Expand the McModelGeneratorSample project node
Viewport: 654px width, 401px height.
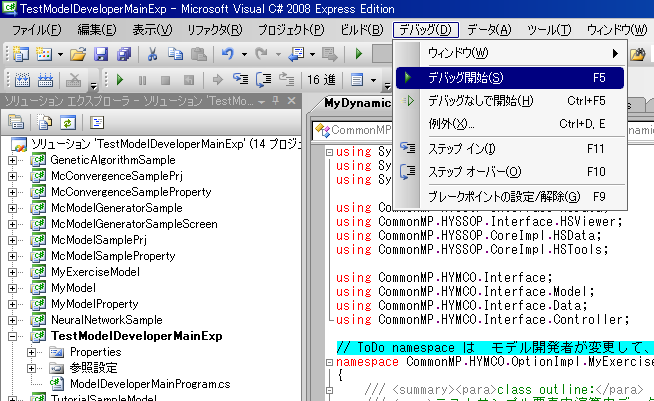point(12,208)
